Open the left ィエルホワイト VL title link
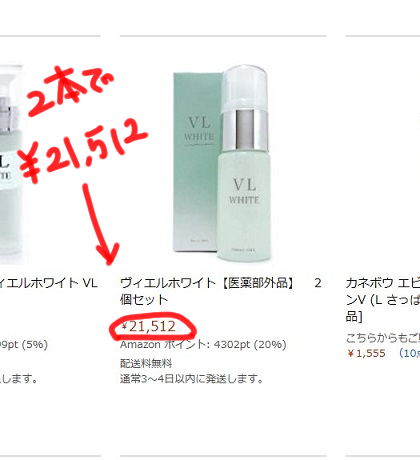The height and width of the screenshot is (460, 420). [49, 283]
